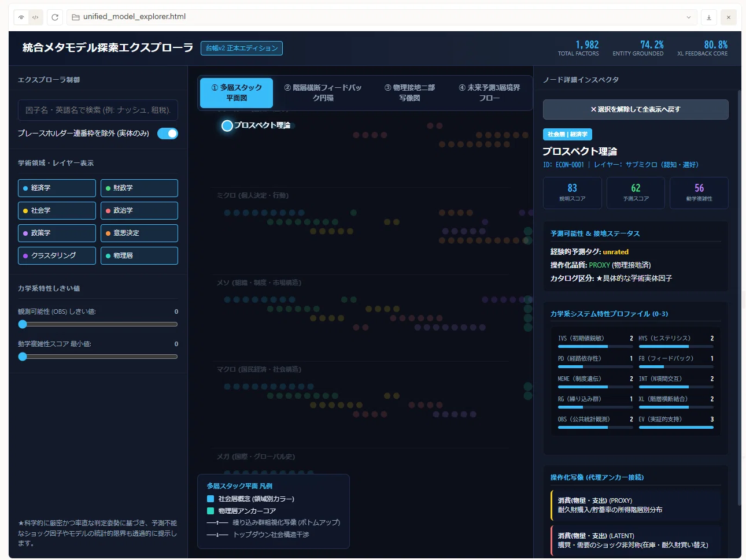The height and width of the screenshot is (560, 746).
Task: Close the viewer with the X icon
Action: pos(729,17)
